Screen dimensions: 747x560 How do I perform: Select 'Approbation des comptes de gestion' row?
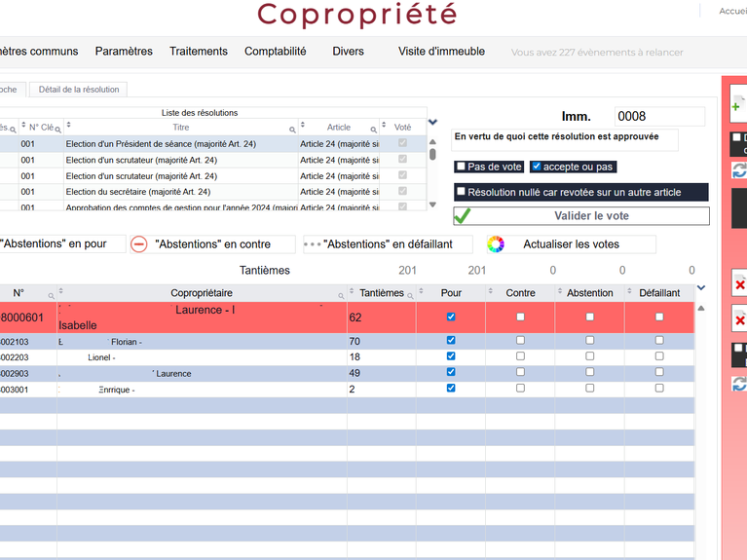pos(213,206)
